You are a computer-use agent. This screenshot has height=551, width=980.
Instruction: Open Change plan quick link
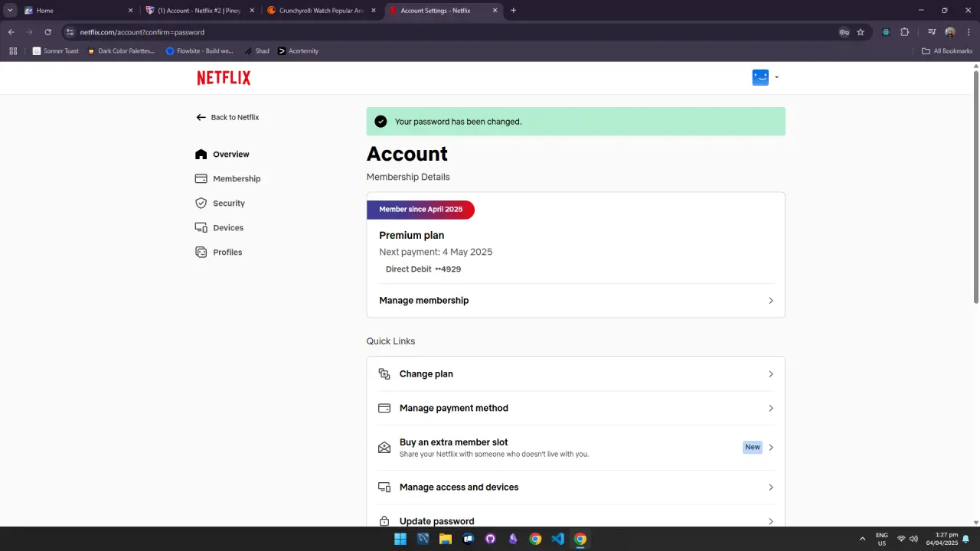576,374
